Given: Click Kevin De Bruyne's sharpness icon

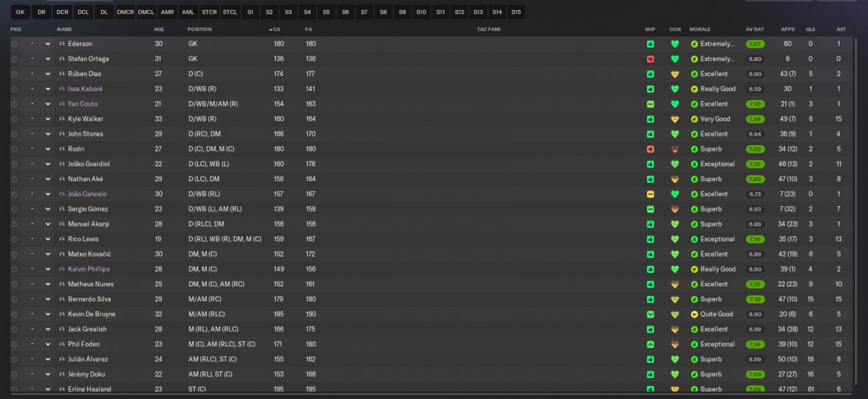Looking at the screenshot, I should coord(650,314).
